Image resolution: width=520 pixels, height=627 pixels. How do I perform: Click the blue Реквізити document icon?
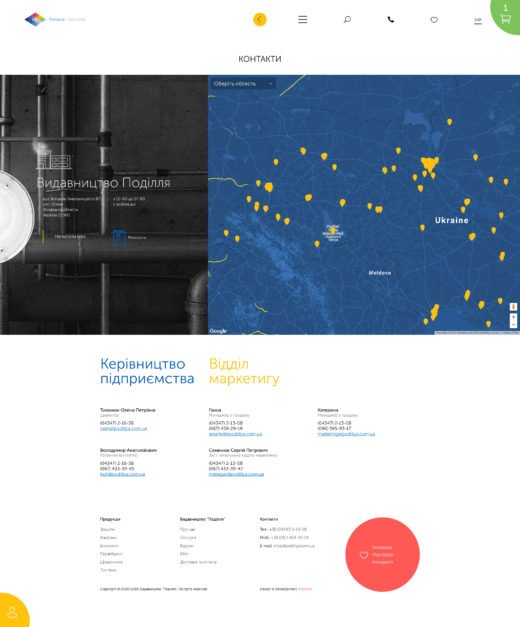point(119,238)
